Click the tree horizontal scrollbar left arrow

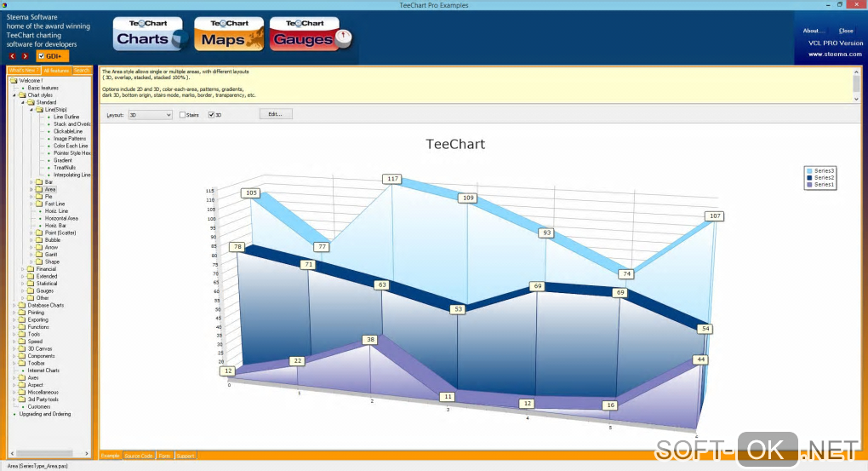pos(12,453)
